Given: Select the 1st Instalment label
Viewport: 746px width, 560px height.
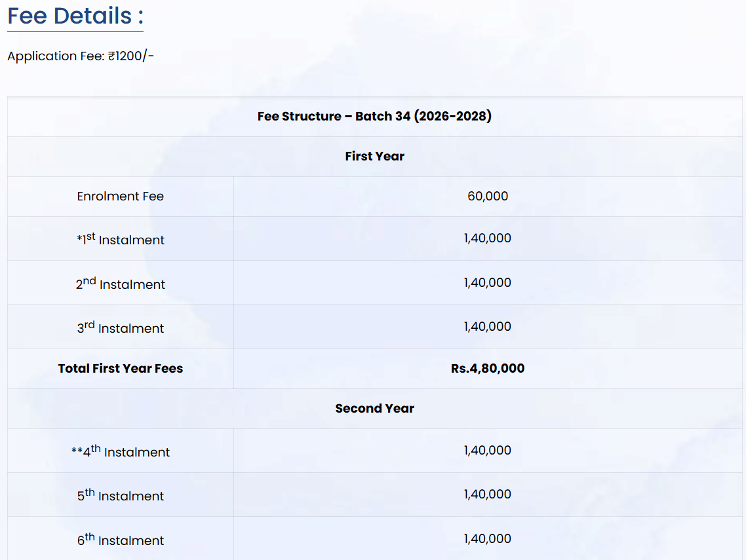Looking at the screenshot, I should [120, 239].
